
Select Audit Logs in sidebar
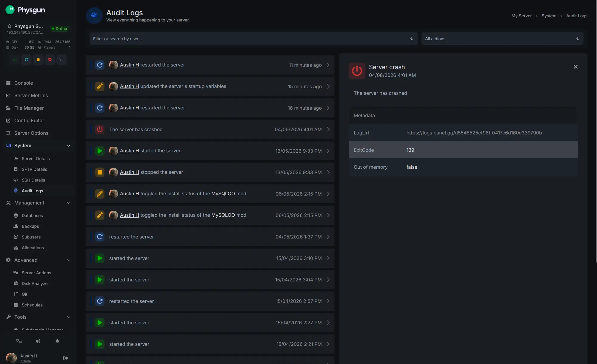click(32, 191)
